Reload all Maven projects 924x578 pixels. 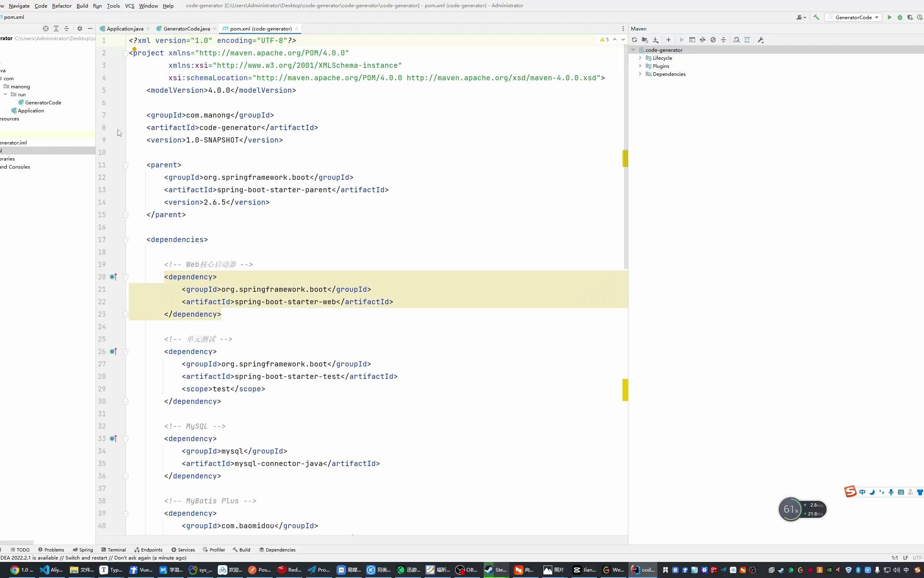pyautogui.click(x=634, y=40)
